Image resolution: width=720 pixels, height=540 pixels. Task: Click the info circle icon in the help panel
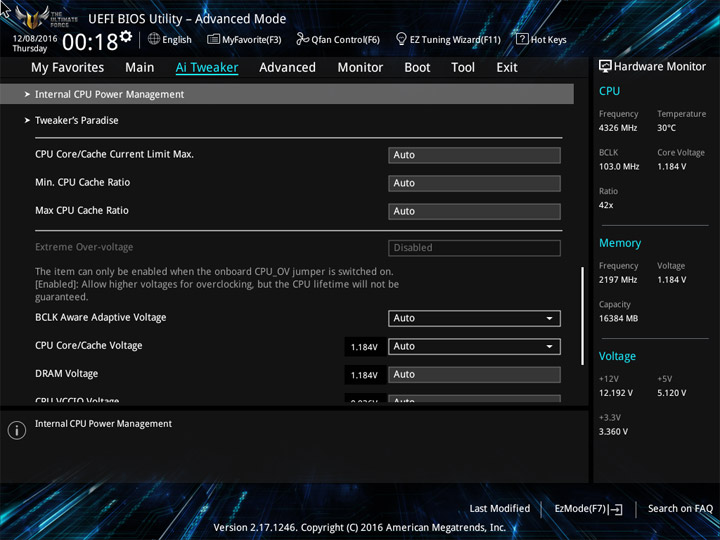click(x=17, y=430)
